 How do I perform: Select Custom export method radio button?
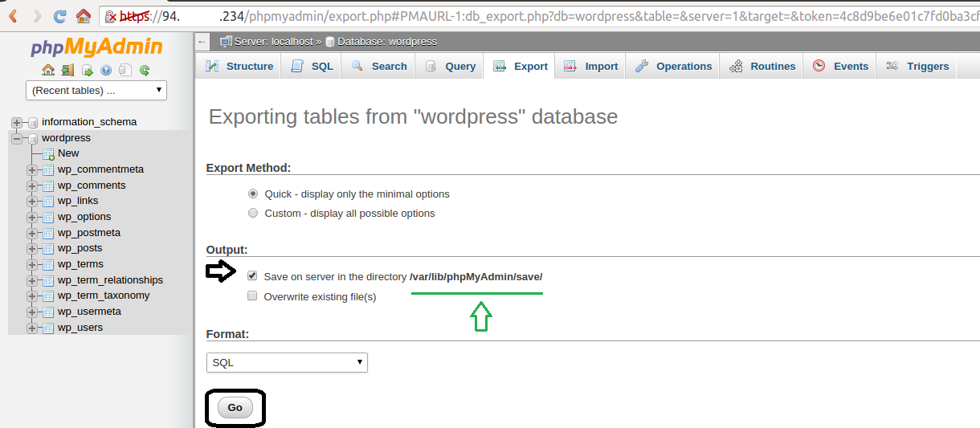[253, 213]
